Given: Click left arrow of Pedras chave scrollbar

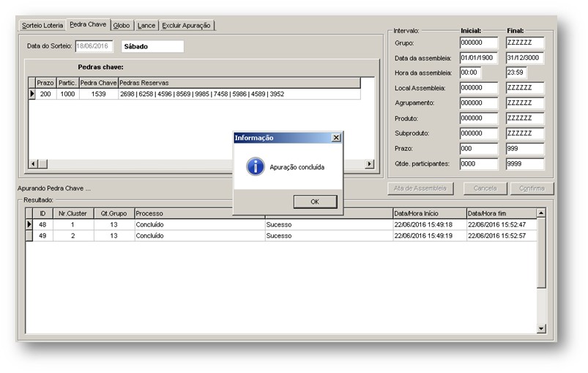Looking at the screenshot, I should [34, 164].
